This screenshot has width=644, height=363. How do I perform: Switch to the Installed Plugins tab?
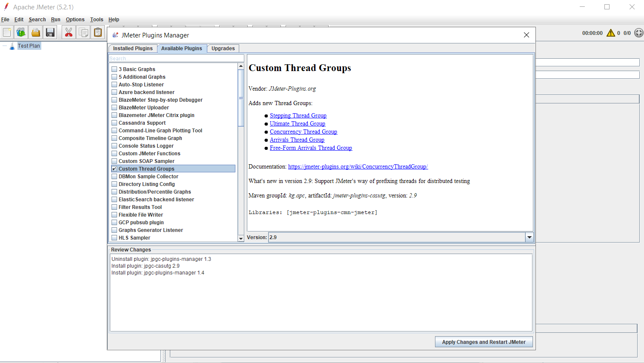(x=133, y=49)
